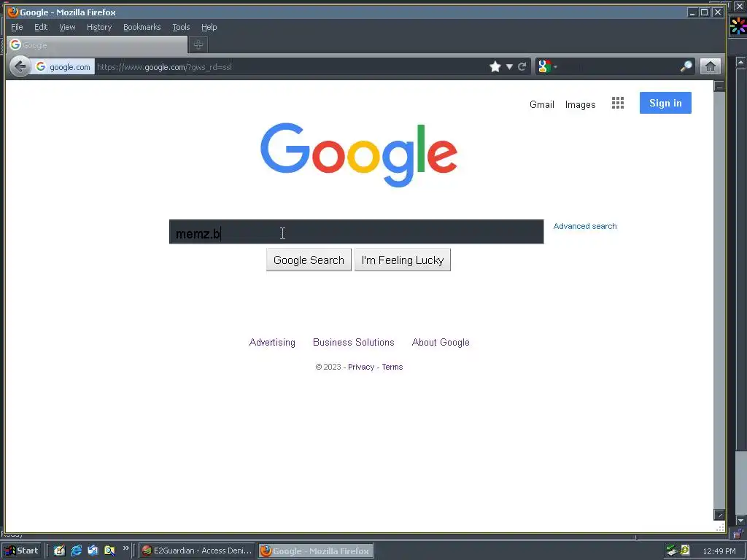The image size is (747, 560).
Task: Click the taskbar clock 12:49 PM
Action: pyautogui.click(x=719, y=551)
